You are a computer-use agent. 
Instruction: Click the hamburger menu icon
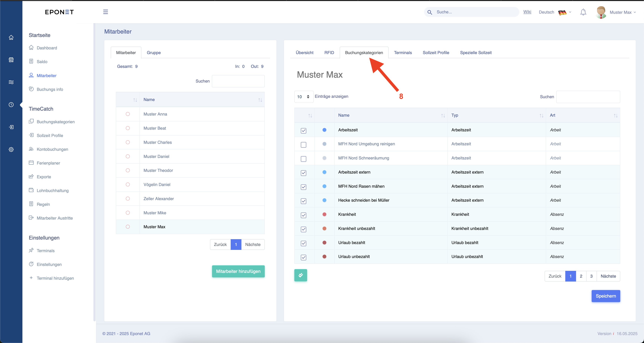click(105, 12)
